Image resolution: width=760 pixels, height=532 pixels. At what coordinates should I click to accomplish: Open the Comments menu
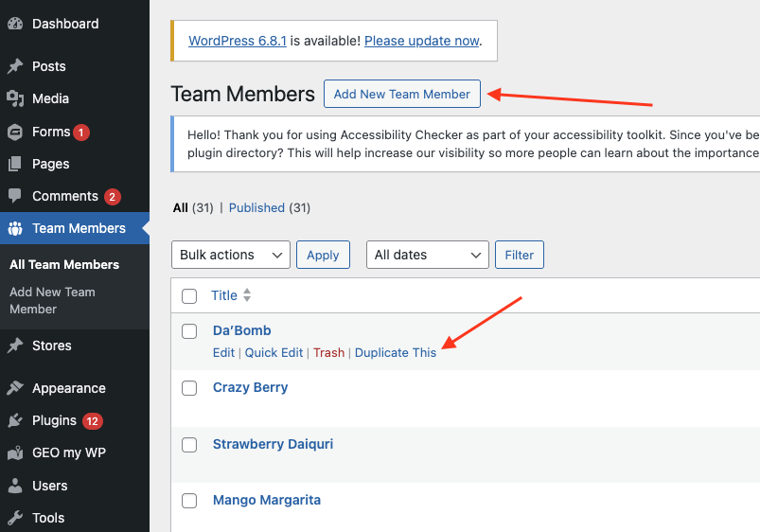65,196
